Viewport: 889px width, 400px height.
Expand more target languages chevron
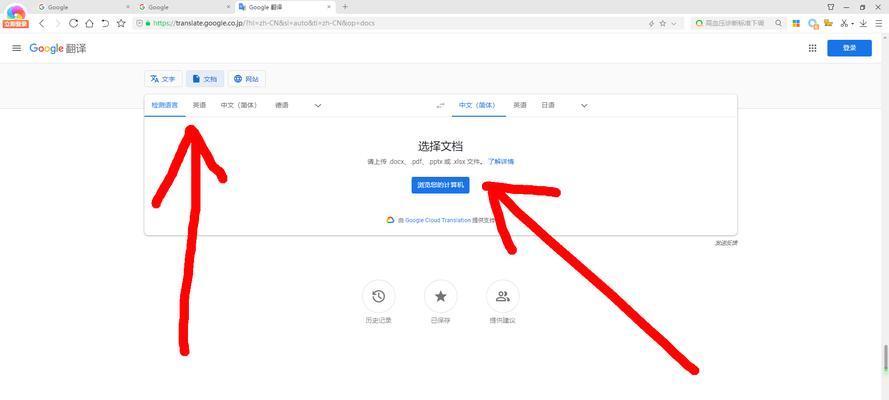click(x=585, y=105)
